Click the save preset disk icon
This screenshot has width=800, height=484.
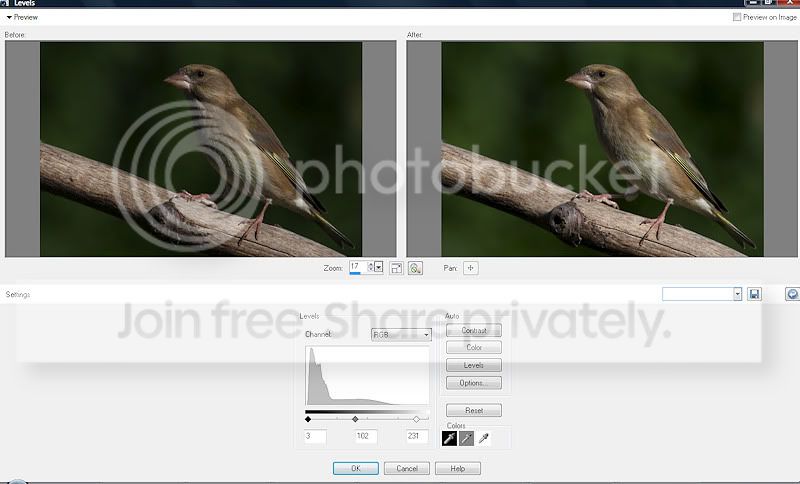click(x=754, y=294)
